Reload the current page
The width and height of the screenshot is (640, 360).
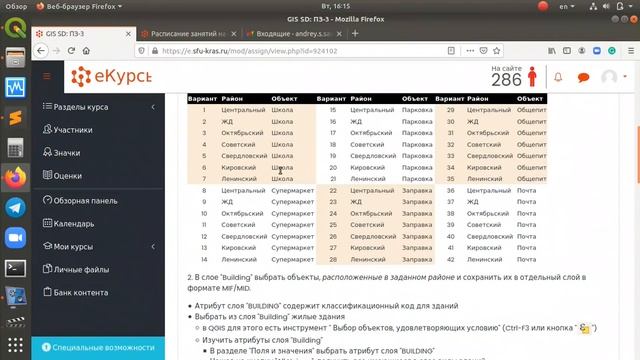[x=71, y=51]
